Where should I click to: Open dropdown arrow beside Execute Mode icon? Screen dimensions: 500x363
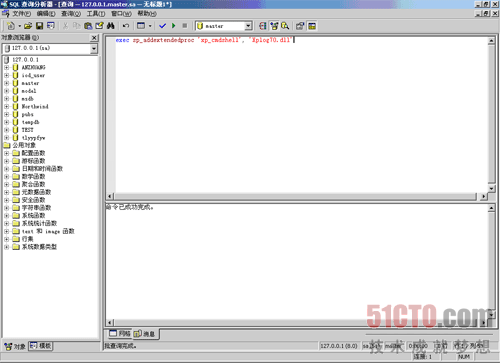coord(150,26)
